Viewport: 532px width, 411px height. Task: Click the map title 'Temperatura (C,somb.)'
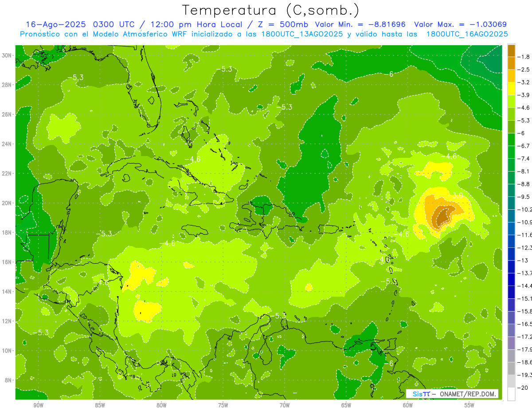tap(270, 11)
